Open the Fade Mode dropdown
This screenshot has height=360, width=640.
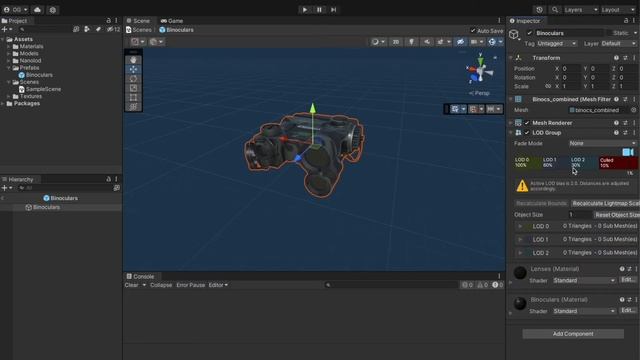[x=603, y=143]
